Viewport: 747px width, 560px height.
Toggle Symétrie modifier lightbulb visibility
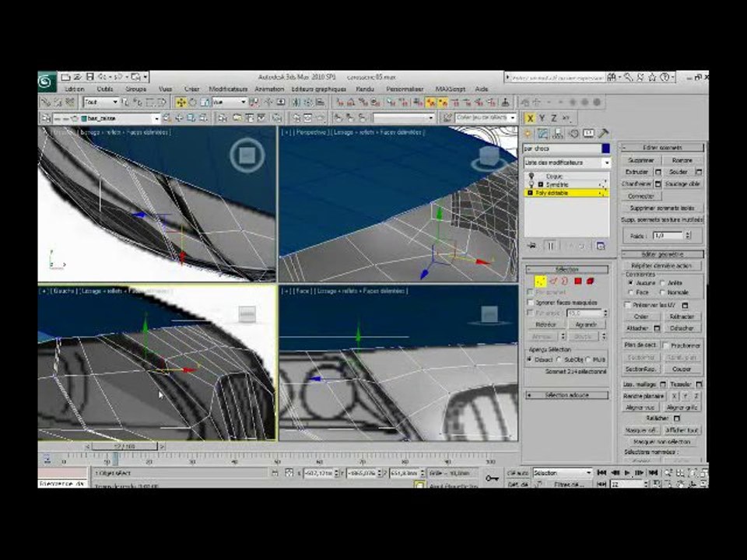coord(531,184)
